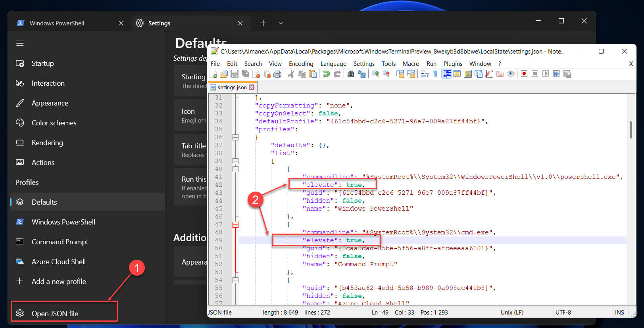Open Find using the binoculars icon

pyautogui.click(x=351, y=74)
